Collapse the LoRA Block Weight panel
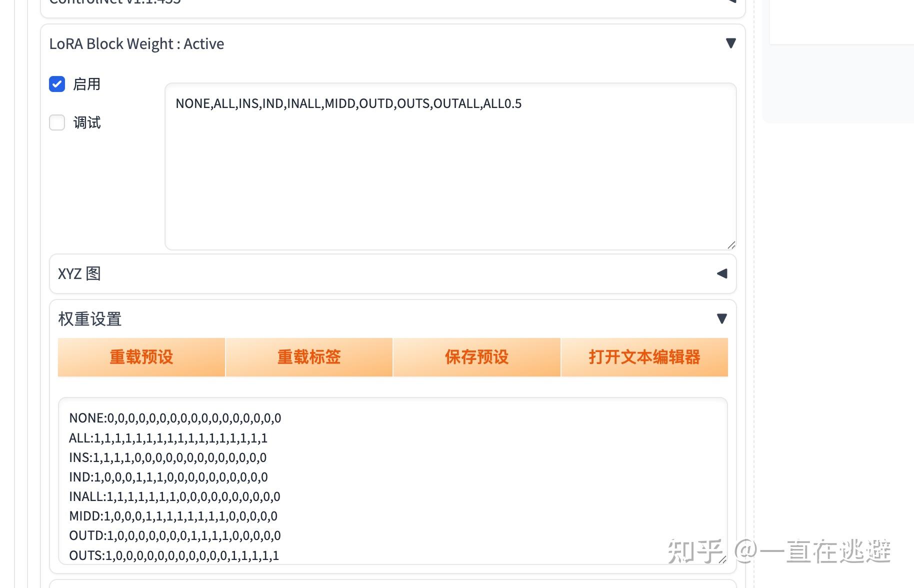Image resolution: width=914 pixels, height=588 pixels. point(730,43)
